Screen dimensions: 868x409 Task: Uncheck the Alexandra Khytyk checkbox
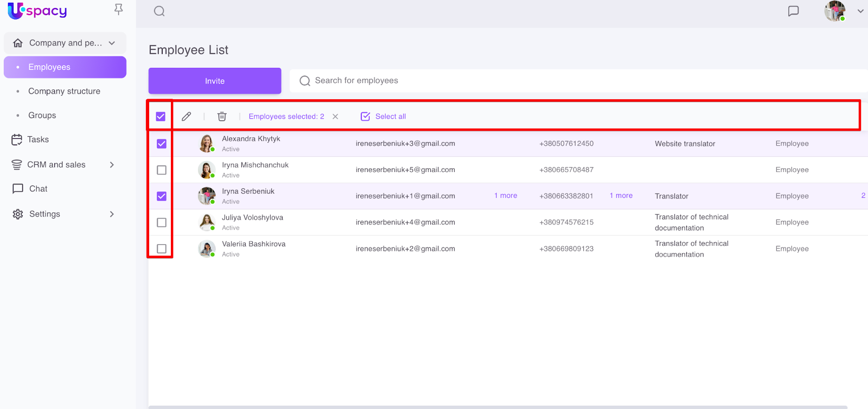(x=162, y=144)
